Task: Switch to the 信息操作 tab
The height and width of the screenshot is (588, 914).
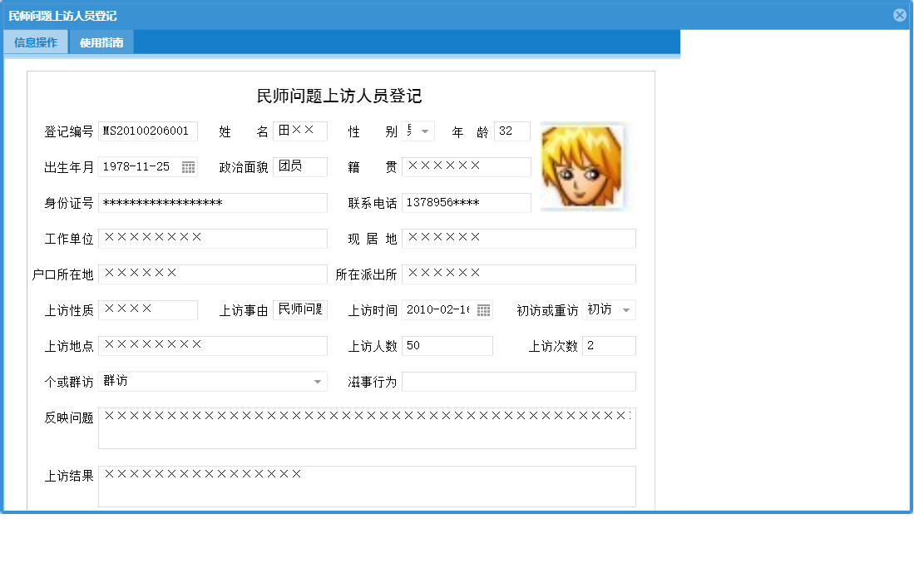Action: click(x=35, y=41)
